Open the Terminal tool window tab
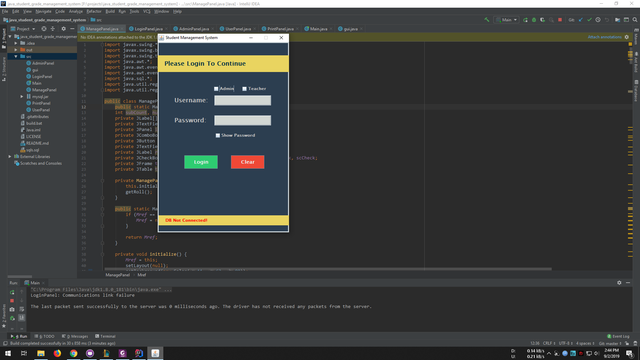 tap(105, 336)
